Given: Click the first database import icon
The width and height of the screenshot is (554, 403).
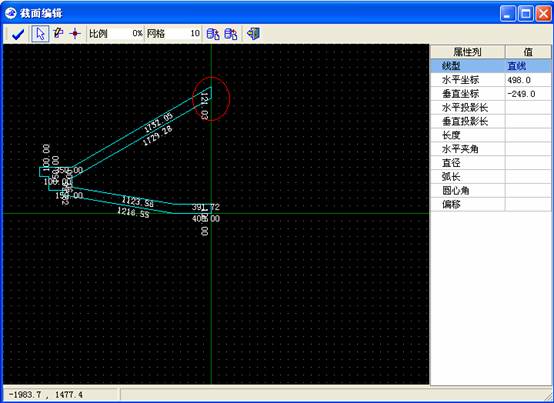Looking at the screenshot, I should (213, 34).
